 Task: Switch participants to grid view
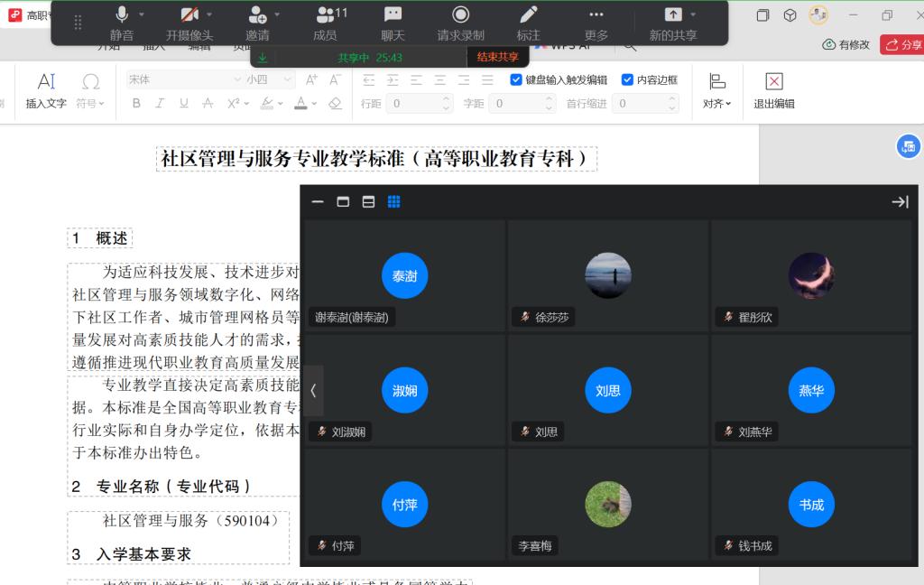click(393, 201)
